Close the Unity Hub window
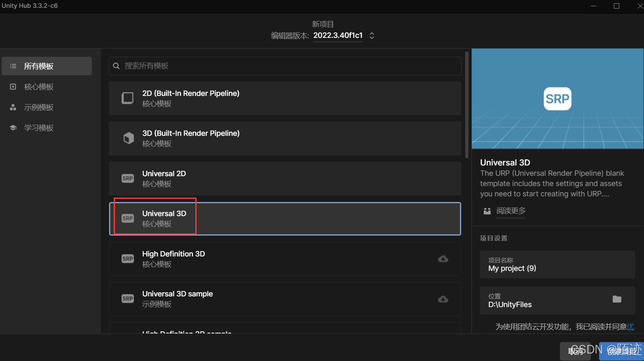This screenshot has height=361, width=644. [x=639, y=6]
